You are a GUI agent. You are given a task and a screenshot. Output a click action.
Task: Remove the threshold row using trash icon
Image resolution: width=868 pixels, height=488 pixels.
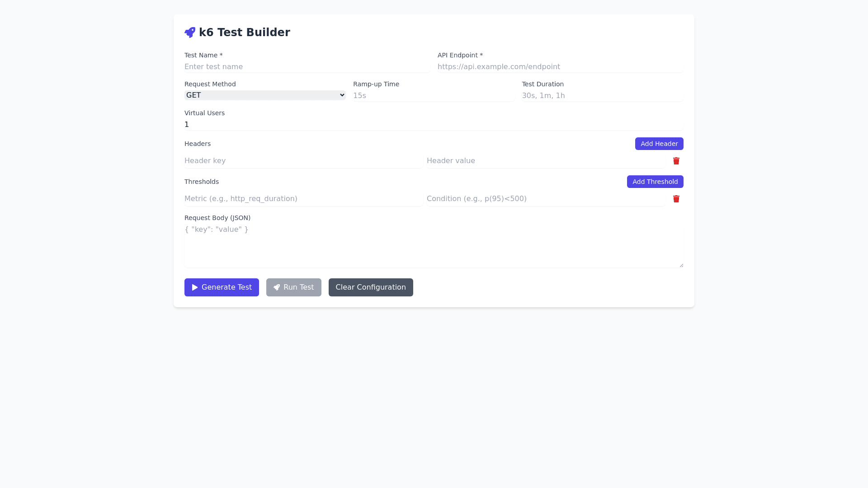pos(676,199)
